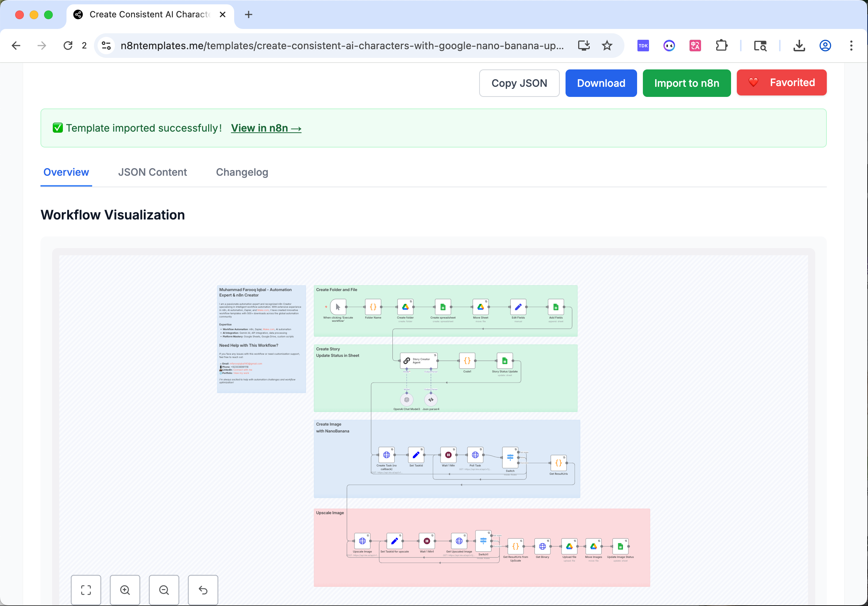This screenshot has width=868, height=606.
Task: Open the site information controls in address bar
Action: pyautogui.click(x=106, y=46)
